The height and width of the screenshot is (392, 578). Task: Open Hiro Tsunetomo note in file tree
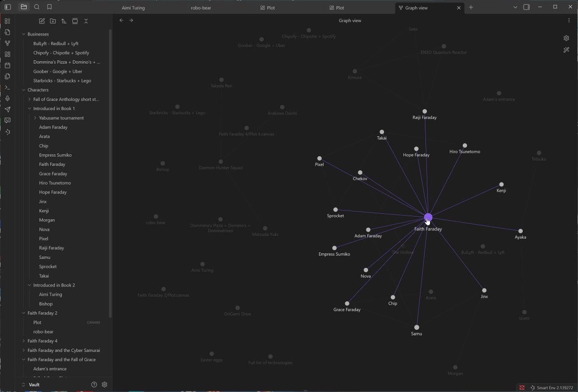click(x=55, y=183)
